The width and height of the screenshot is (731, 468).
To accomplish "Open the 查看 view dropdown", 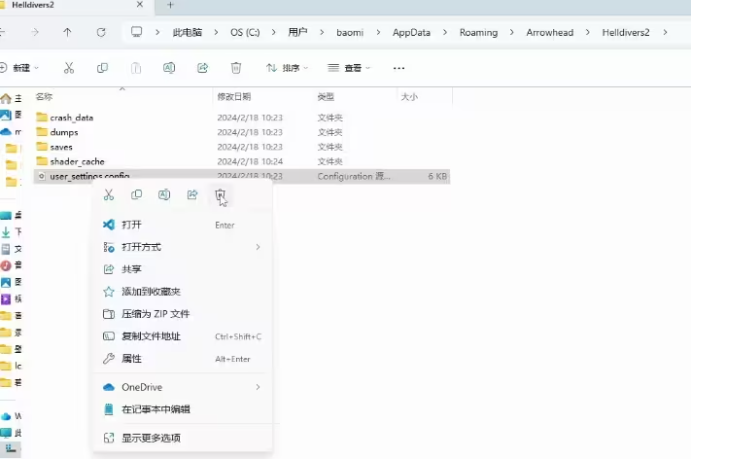I will [x=351, y=68].
